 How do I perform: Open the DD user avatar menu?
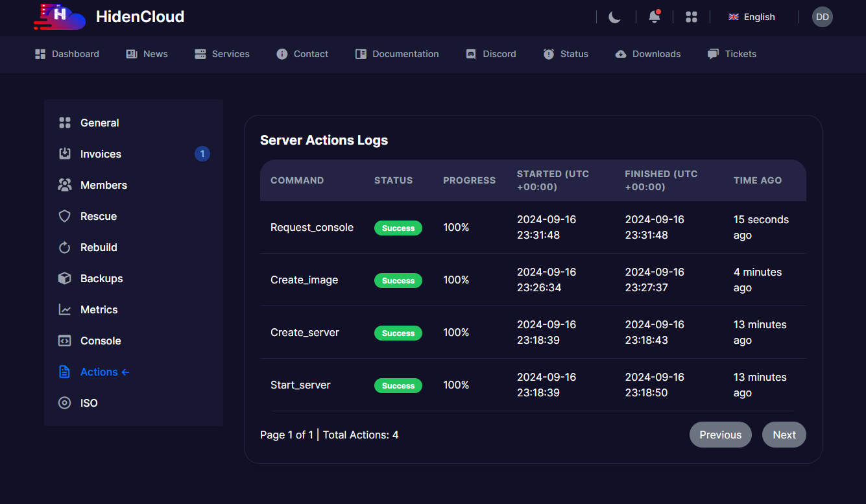click(822, 17)
